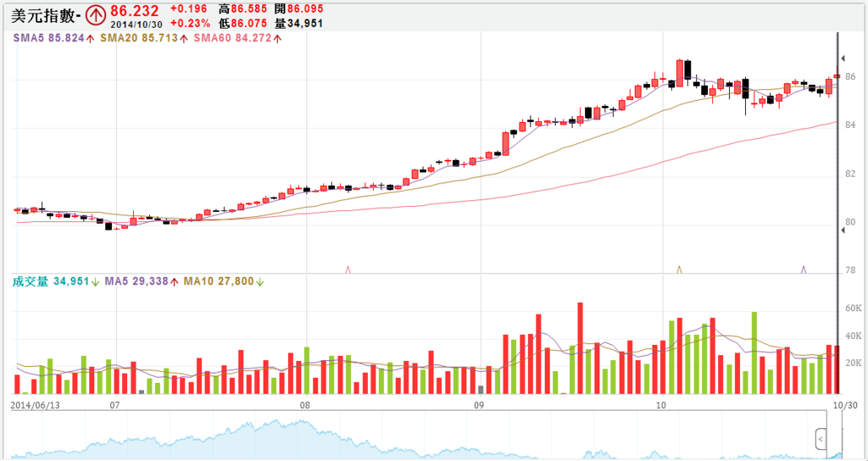Select the SMA60 84.272 legend label
The height and width of the screenshot is (461, 868).
click(x=232, y=39)
